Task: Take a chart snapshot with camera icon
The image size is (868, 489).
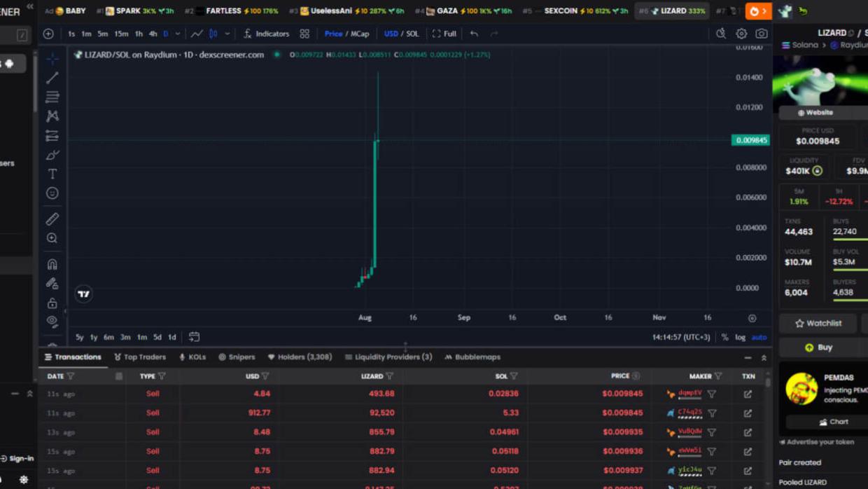Action: tap(762, 34)
